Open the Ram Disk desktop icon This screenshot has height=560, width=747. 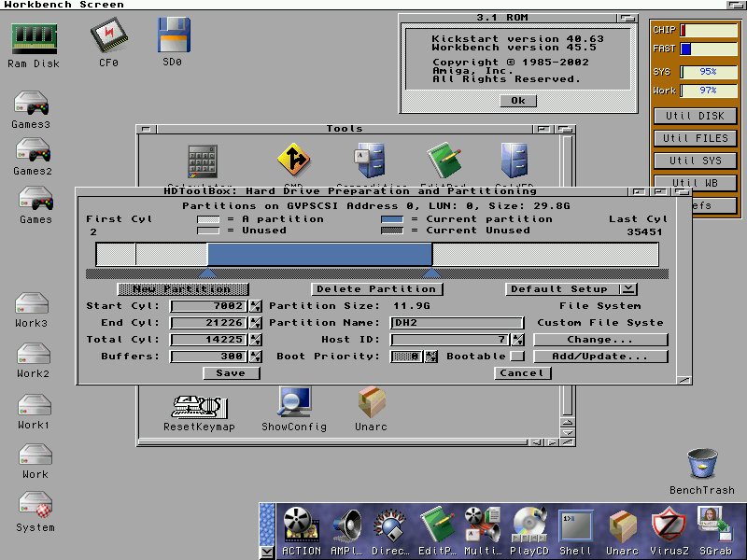point(34,38)
